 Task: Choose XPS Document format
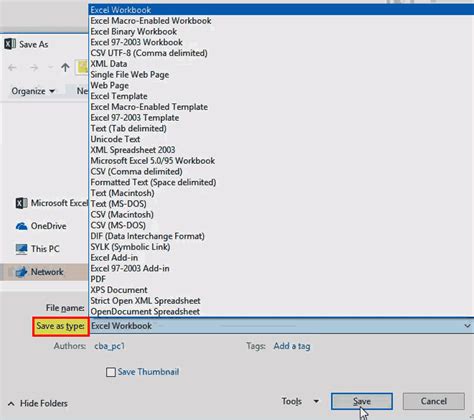click(x=281, y=290)
